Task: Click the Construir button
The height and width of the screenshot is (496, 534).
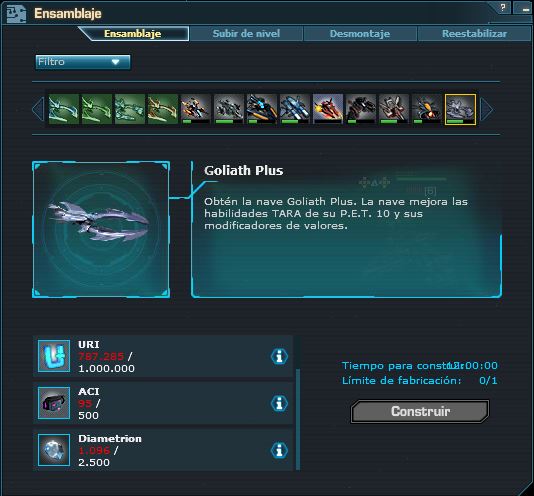Action: click(420, 411)
